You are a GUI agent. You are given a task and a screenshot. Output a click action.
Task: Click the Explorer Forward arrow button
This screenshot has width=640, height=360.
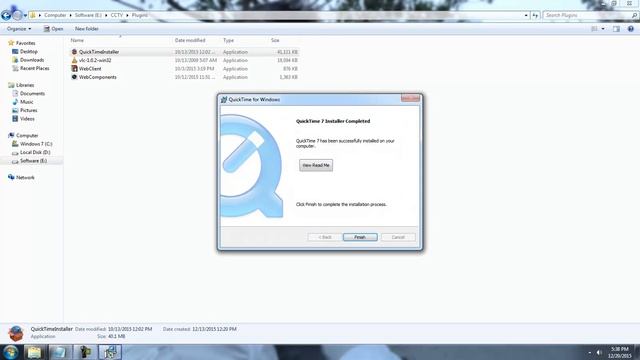(x=17, y=16)
